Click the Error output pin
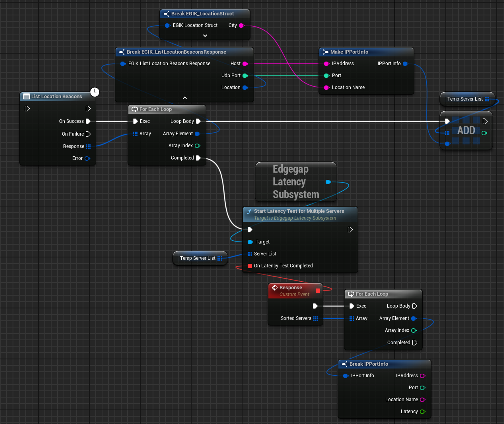504x424 pixels. point(87,158)
